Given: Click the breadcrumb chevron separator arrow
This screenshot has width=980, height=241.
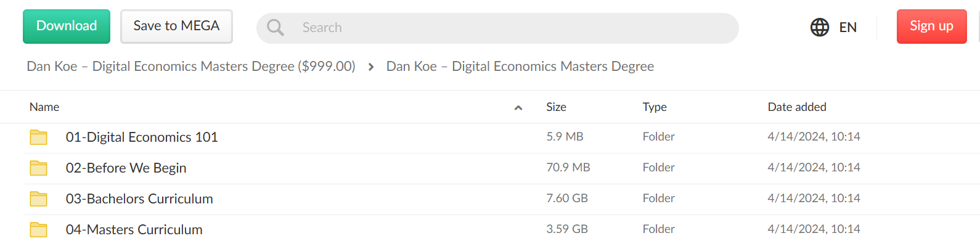Looking at the screenshot, I should click(371, 67).
